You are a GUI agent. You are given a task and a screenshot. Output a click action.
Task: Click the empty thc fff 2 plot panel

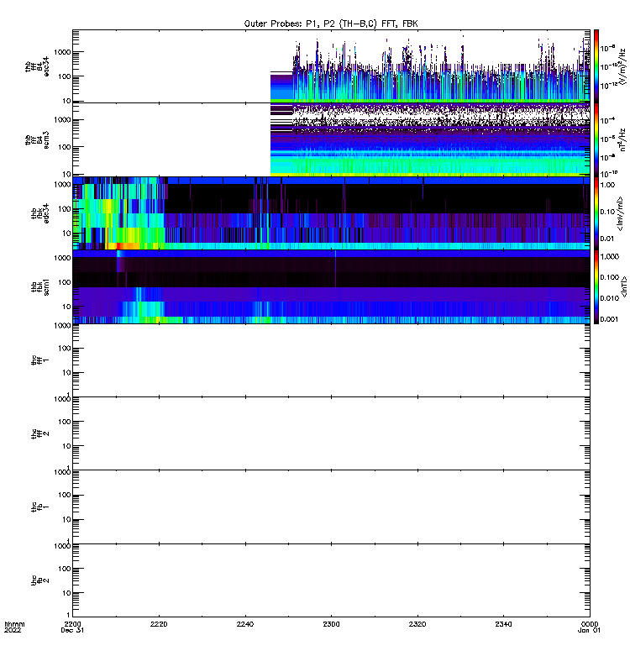[x=331, y=433]
